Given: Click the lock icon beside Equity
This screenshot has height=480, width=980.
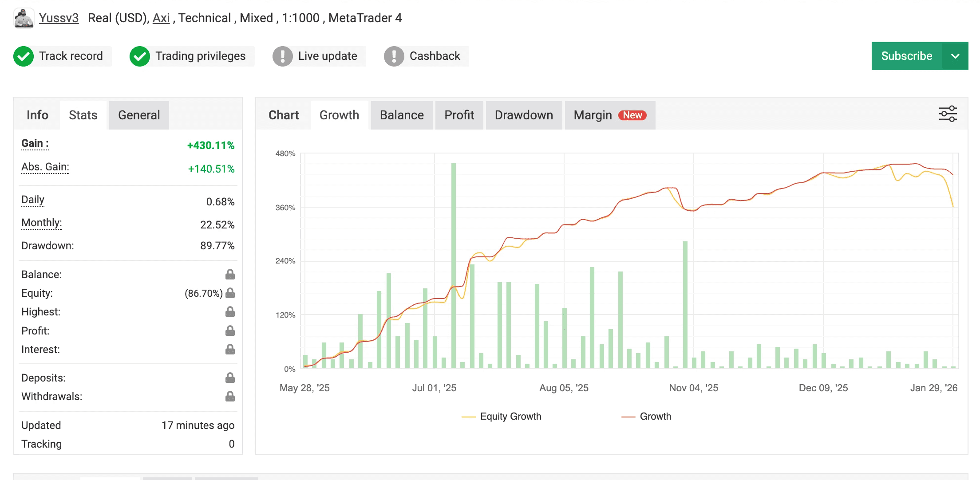Looking at the screenshot, I should pos(230,293).
